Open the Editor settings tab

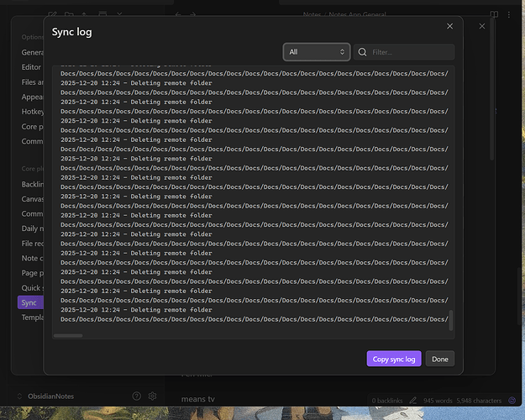click(x=31, y=67)
